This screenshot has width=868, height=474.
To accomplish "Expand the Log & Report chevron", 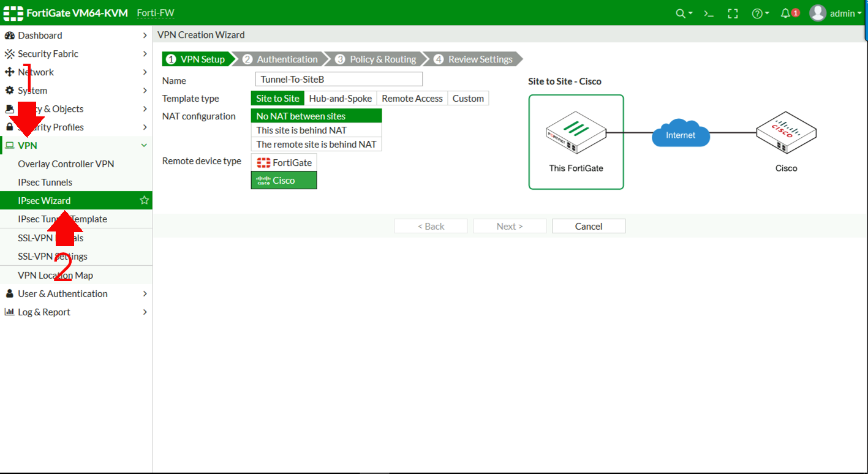I will 145,312.
